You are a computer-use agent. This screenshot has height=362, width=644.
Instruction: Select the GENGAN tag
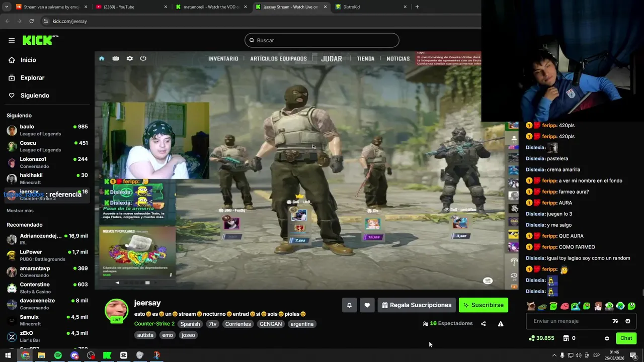pos(271,324)
